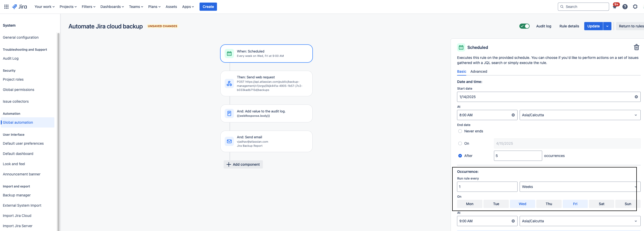This screenshot has width=644, height=231.
Task: Select the On end date radio button
Action: [x=460, y=143]
